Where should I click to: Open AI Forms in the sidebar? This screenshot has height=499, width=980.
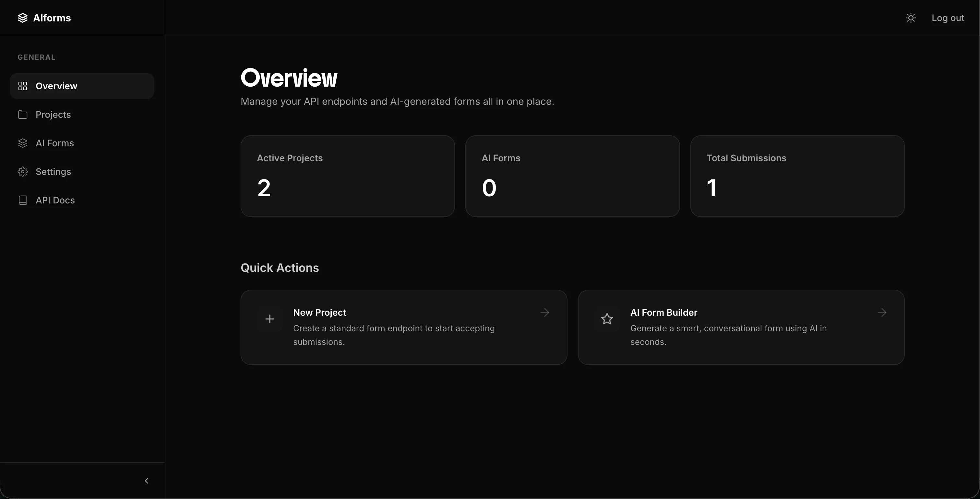(x=82, y=143)
